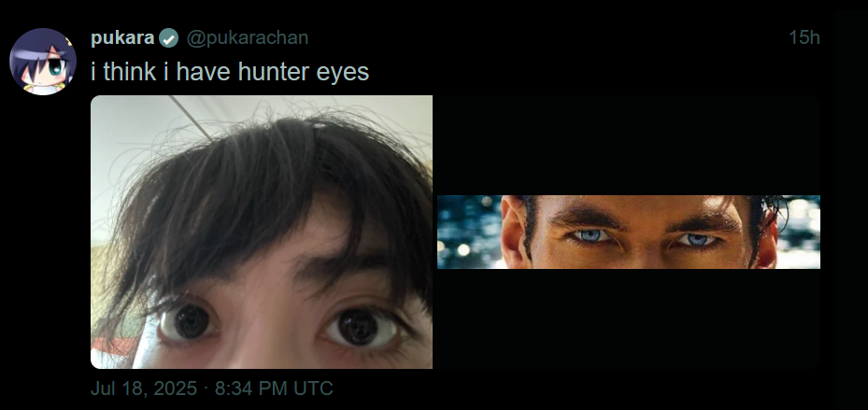Viewport: 868px width, 410px height.
Task: View the profile picture with the green-eyed character
Action: tap(43, 62)
